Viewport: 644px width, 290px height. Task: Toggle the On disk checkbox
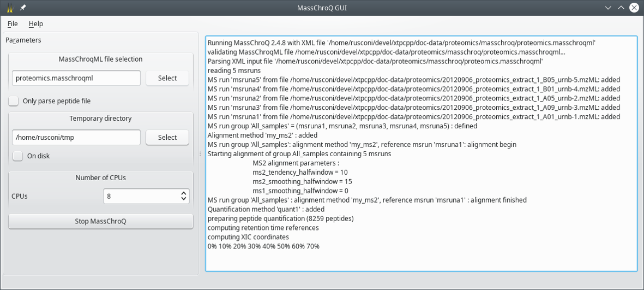click(x=18, y=156)
